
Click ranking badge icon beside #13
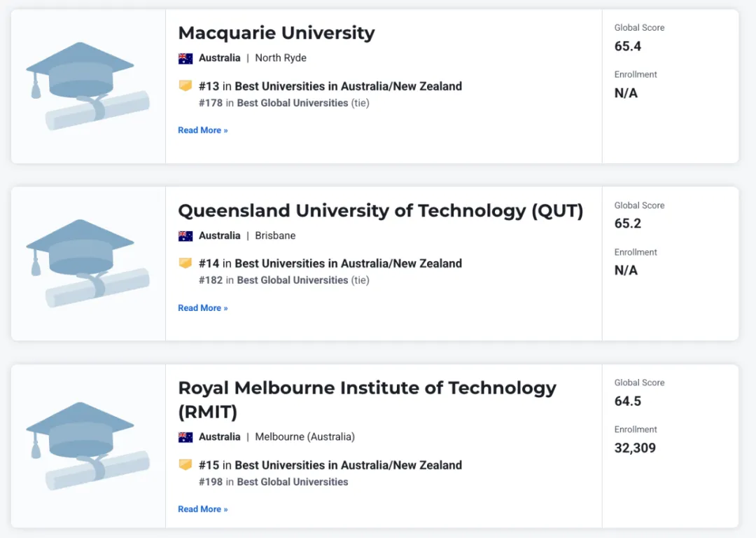[185, 86]
